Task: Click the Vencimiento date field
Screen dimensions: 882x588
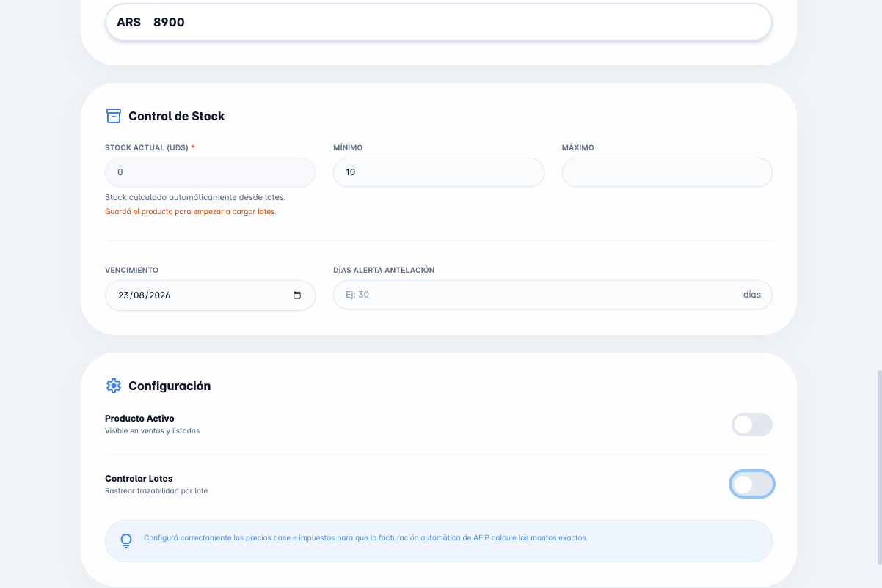Action: pos(211,295)
